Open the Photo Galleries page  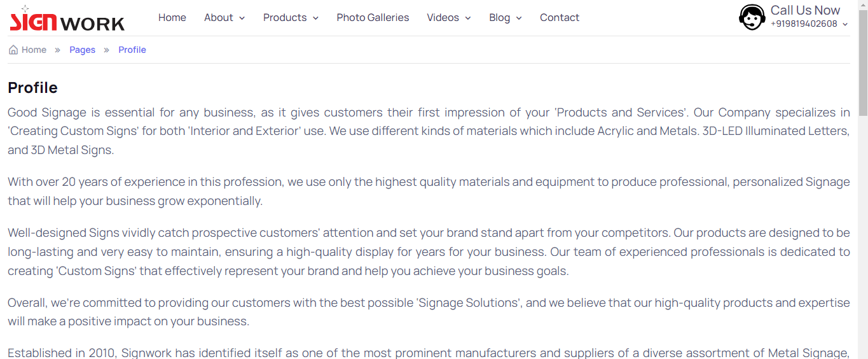coord(373,18)
